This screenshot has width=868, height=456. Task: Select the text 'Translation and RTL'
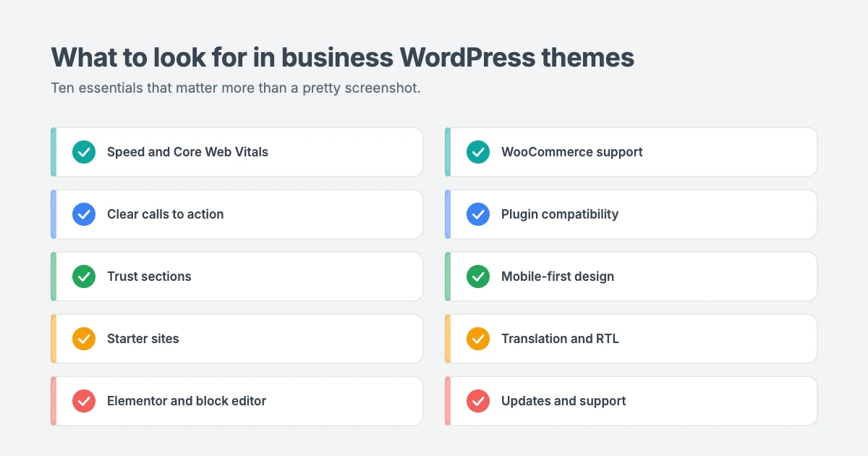tap(560, 339)
